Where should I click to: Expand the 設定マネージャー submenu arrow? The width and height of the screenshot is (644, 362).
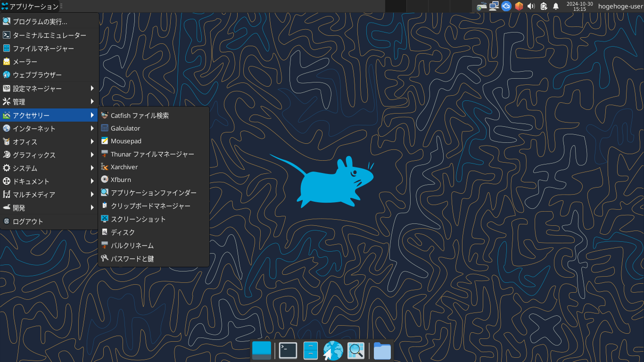click(92, 88)
